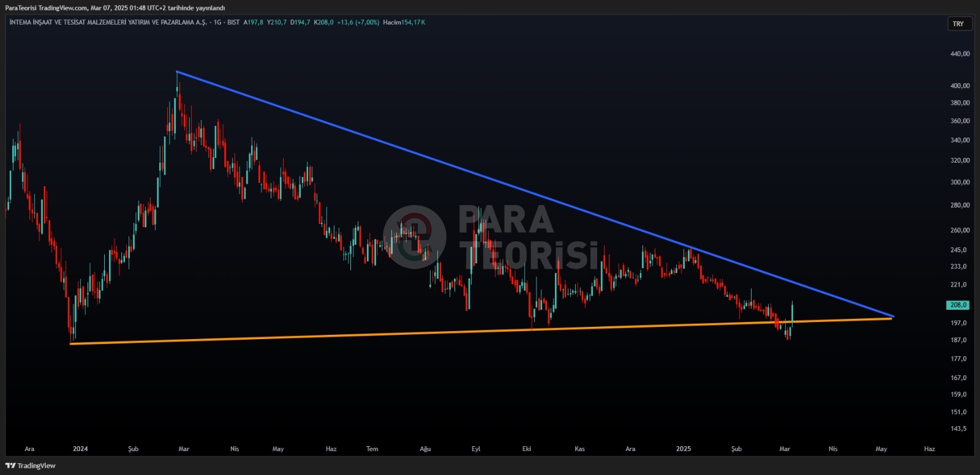980x475 pixels.
Task: Click the Eyl month label
Action: tap(476, 449)
